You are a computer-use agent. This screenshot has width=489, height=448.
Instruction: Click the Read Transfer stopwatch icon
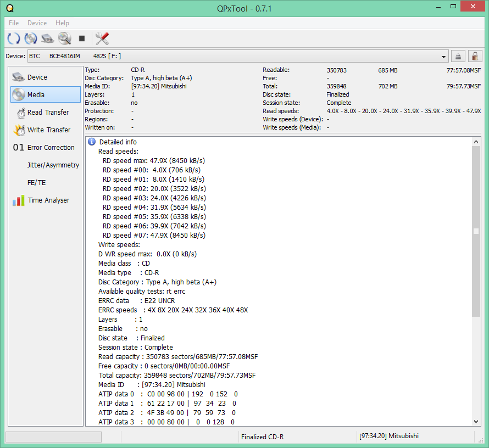point(21,113)
